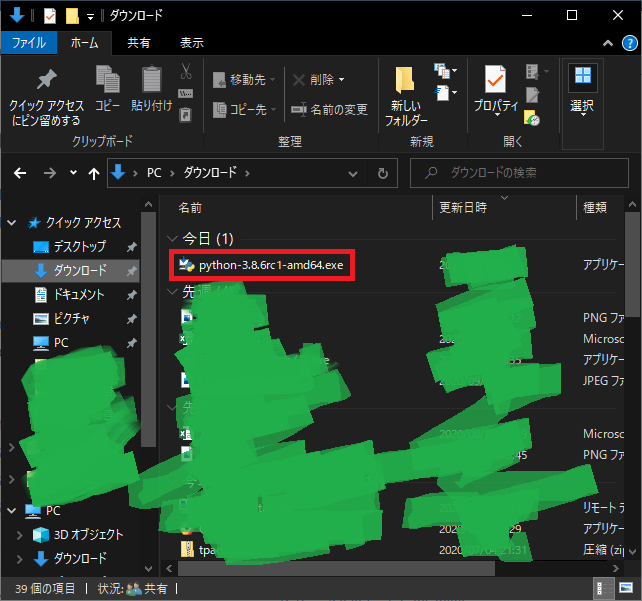The image size is (642, 601).
Task: Select ドキュメント in Quick Access
Action: [x=69, y=295]
